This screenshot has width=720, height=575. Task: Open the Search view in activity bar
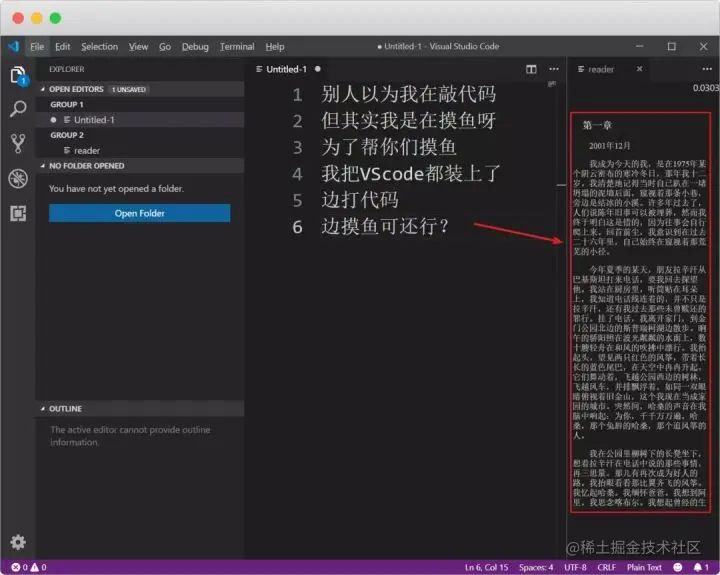[18, 109]
